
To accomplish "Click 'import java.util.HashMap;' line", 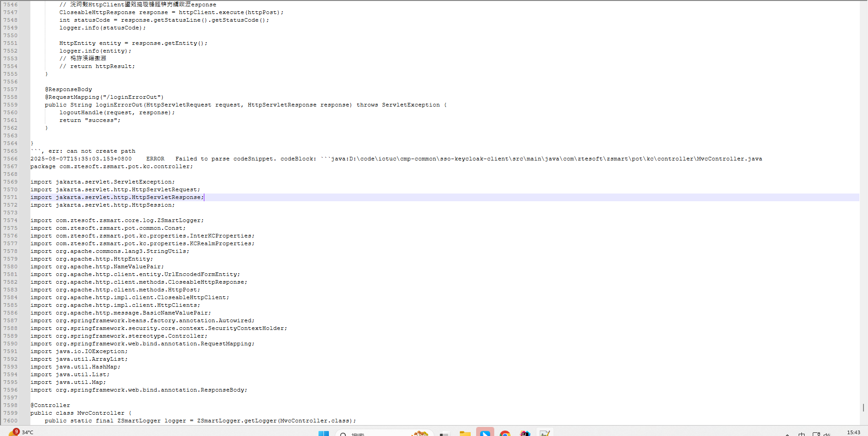I will coord(75,367).
